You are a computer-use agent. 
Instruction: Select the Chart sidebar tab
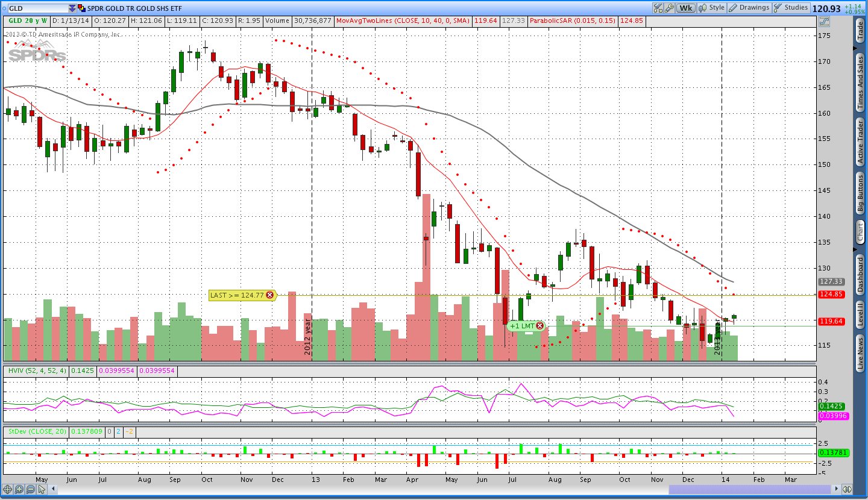tap(860, 232)
